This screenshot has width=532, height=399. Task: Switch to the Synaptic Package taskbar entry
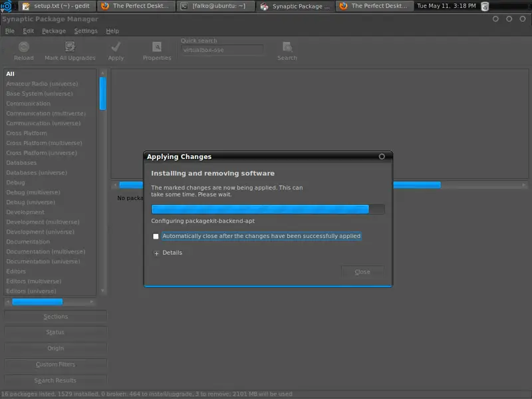[295, 6]
